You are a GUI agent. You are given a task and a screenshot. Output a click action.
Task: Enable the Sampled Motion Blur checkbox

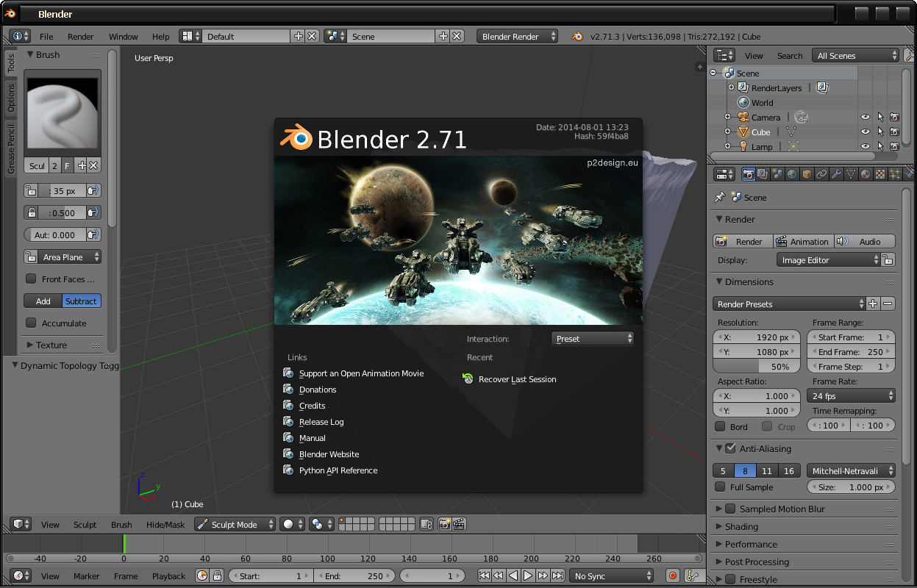[x=730, y=509]
